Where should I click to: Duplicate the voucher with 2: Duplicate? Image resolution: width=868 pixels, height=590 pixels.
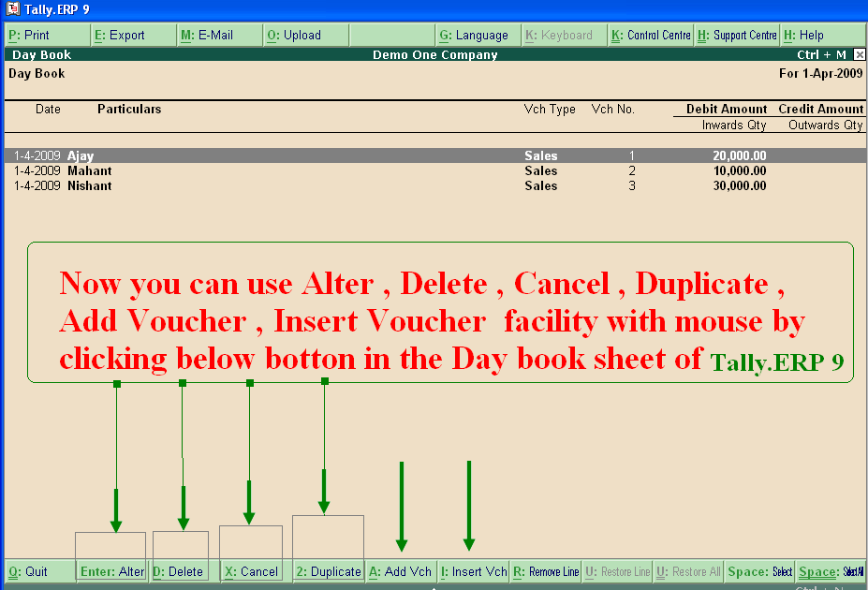point(328,571)
